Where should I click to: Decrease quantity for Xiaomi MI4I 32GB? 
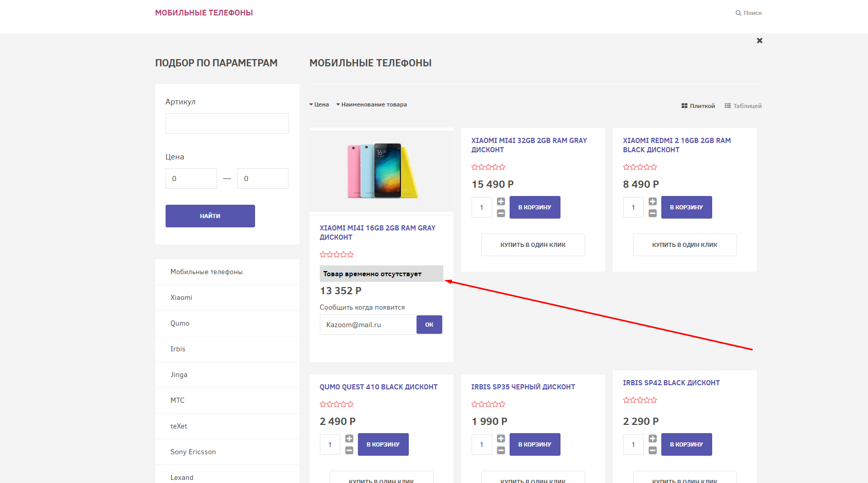coord(501,213)
